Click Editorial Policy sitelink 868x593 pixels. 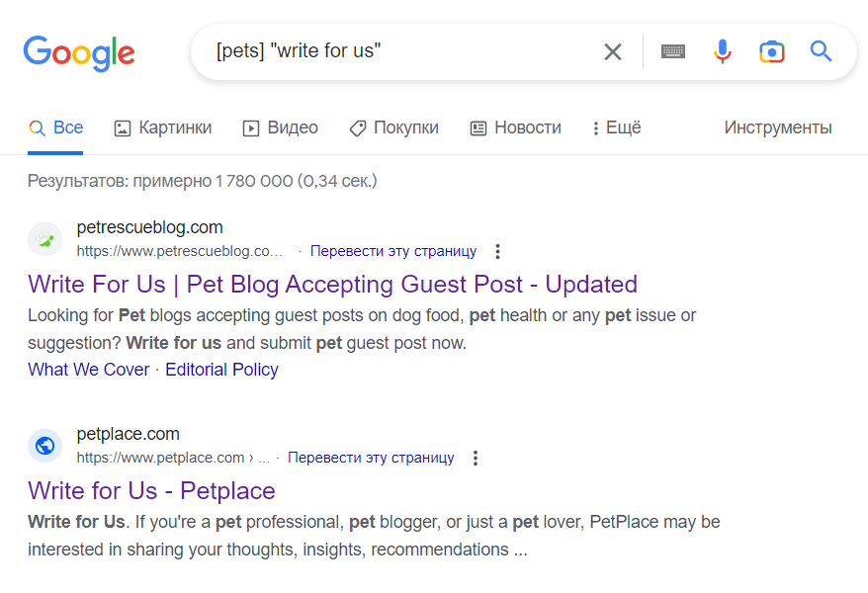pyautogui.click(x=221, y=370)
